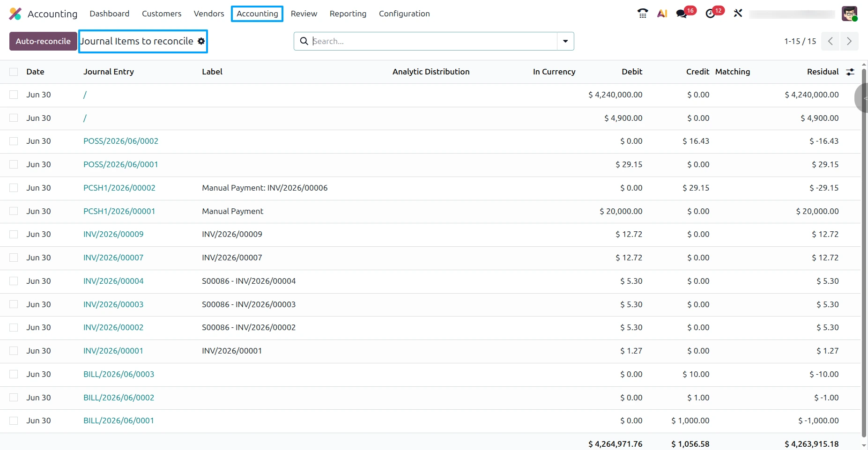Open the Accounting menu in navbar
This screenshot has height=450, width=868.
257,14
